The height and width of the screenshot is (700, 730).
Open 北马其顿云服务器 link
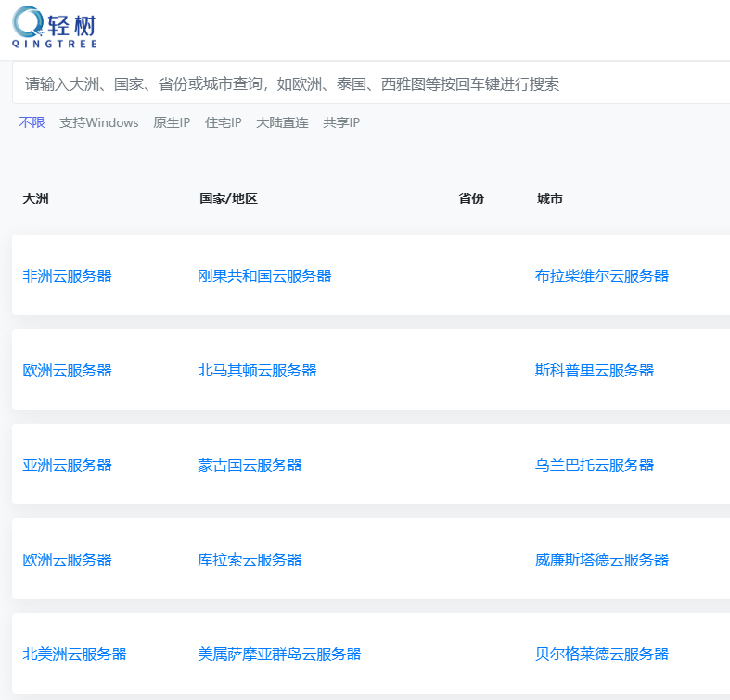coord(257,370)
